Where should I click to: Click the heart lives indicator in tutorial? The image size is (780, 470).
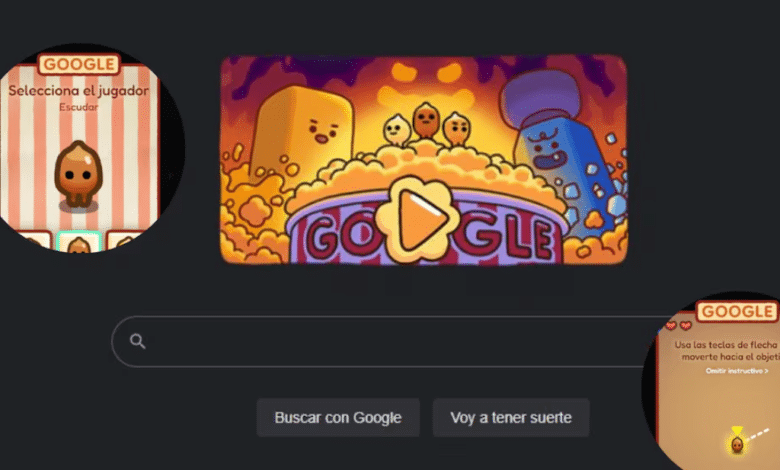tap(678, 326)
